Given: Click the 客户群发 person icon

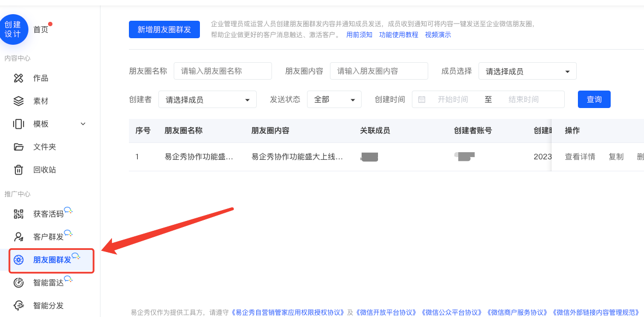Looking at the screenshot, I should click(x=19, y=237).
